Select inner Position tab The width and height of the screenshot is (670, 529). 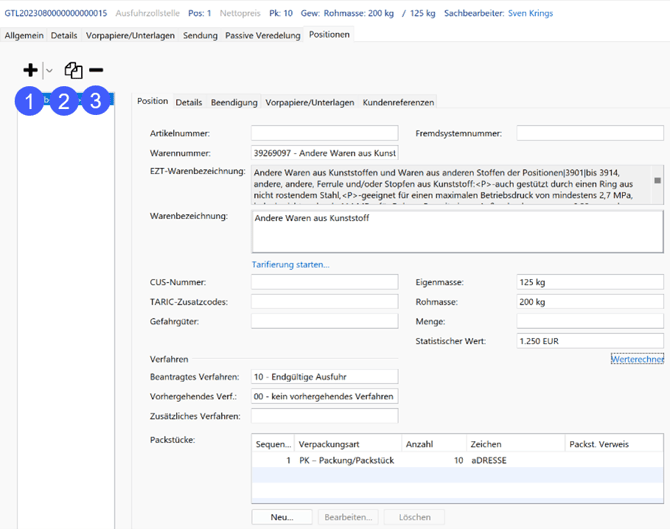click(x=153, y=101)
